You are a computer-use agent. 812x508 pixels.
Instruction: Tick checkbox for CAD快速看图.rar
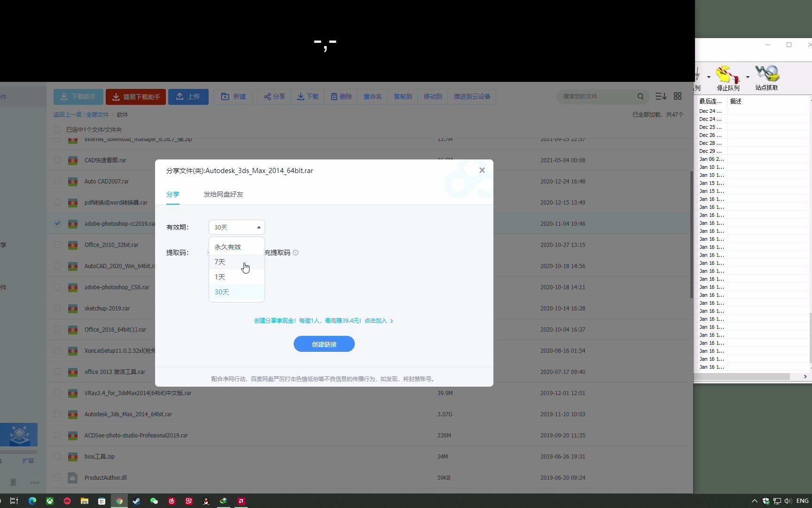click(x=57, y=160)
